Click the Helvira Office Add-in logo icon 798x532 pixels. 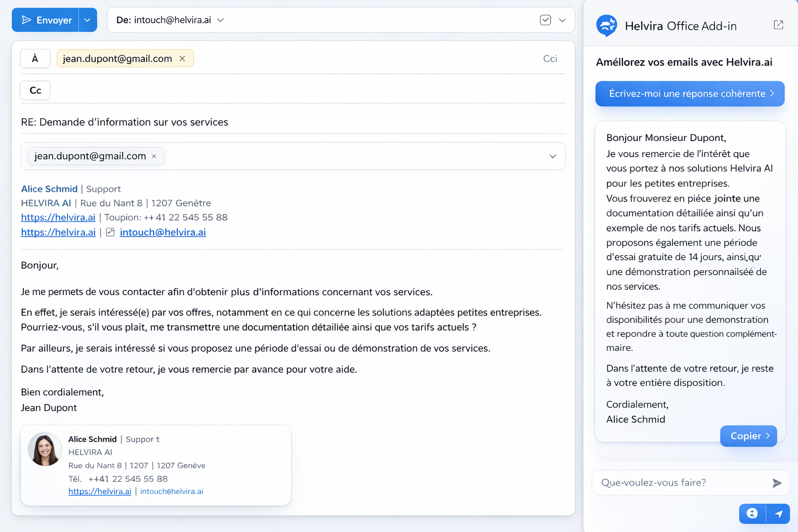606,25
